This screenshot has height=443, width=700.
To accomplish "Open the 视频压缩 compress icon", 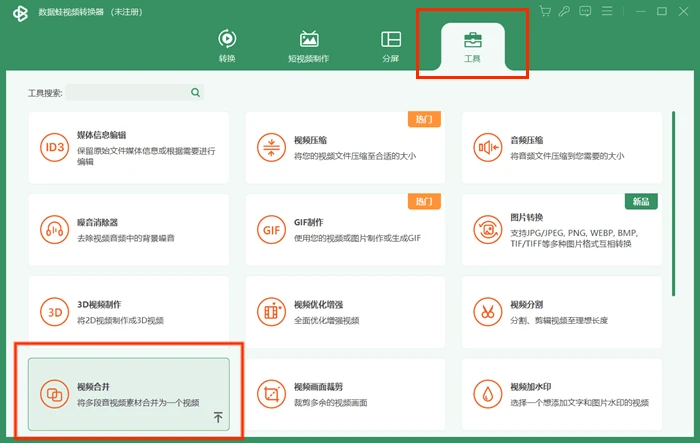I will pyautogui.click(x=271, y=147).
